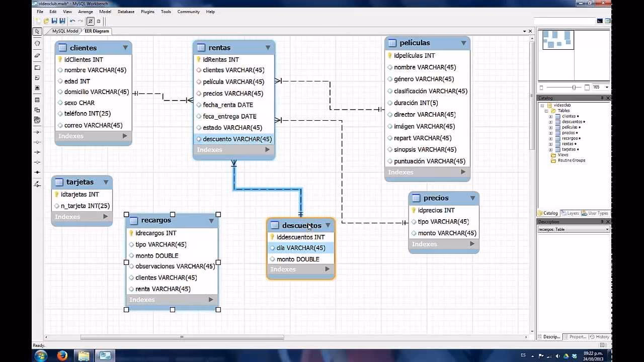The height and width of the screenshot is (362, 644).
Task: Expand the rentas node in catalog tree
Action: point(550,144)
